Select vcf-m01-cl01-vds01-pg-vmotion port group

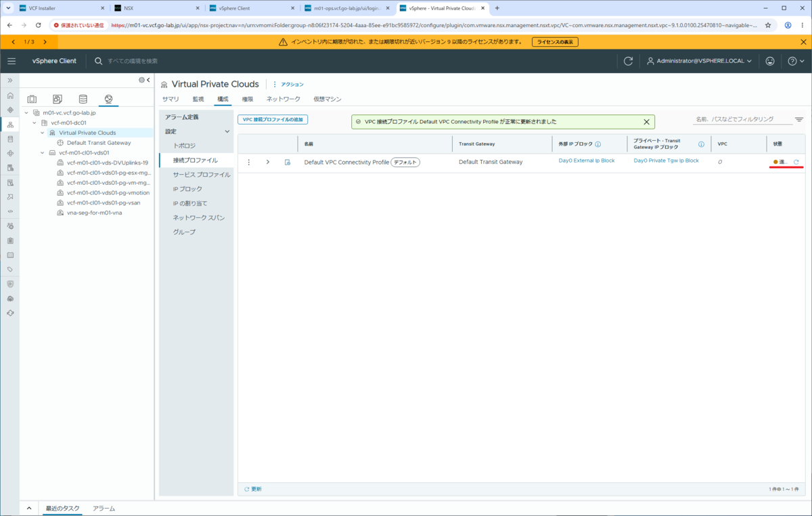pos(108,193)
